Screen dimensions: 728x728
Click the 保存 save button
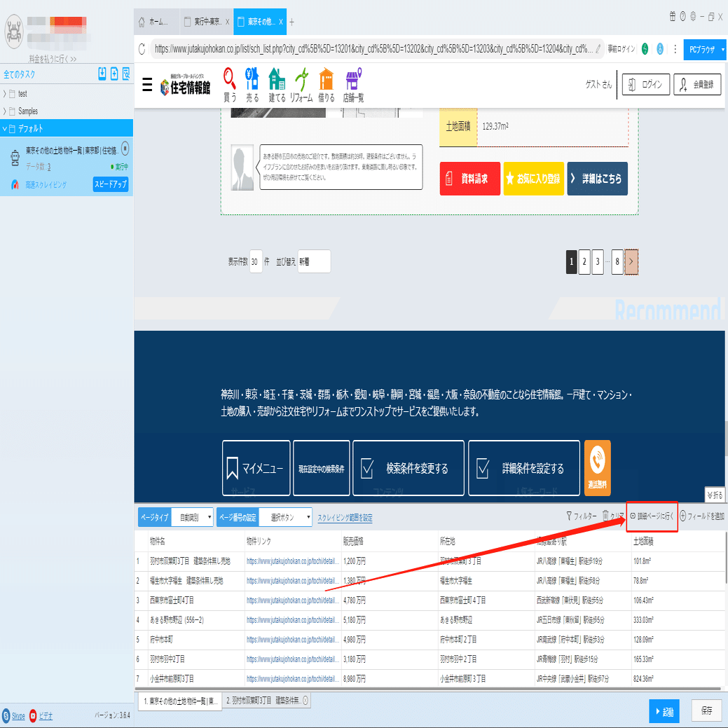click(707, 710)
